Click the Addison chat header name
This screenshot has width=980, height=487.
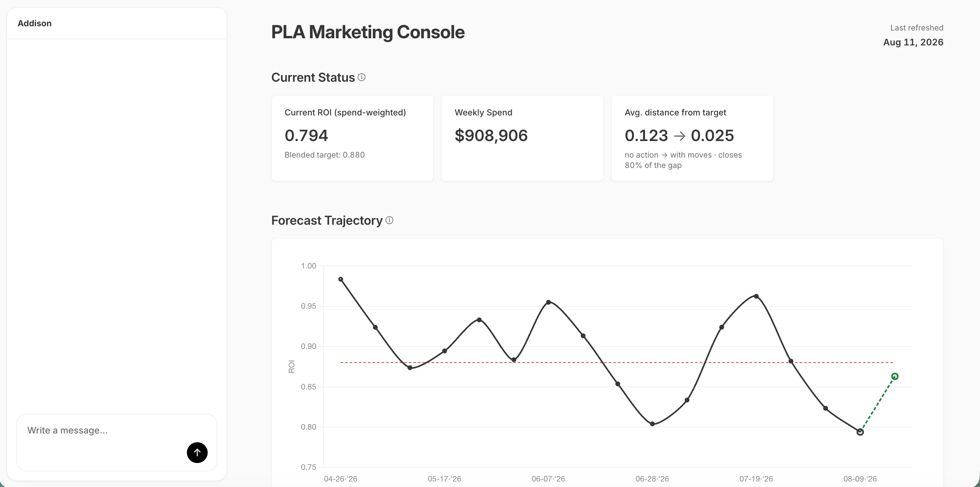tap(35, 23)
